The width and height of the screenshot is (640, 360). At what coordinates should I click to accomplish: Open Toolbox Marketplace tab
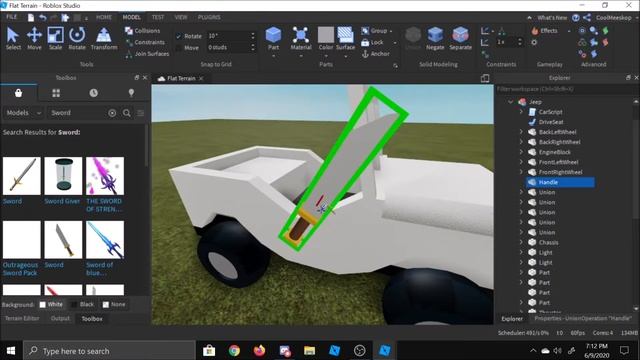point(18,93)
